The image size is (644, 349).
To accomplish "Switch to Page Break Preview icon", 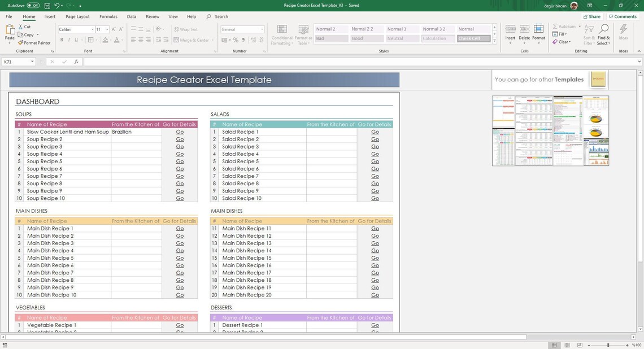I will tap(580, 345).
